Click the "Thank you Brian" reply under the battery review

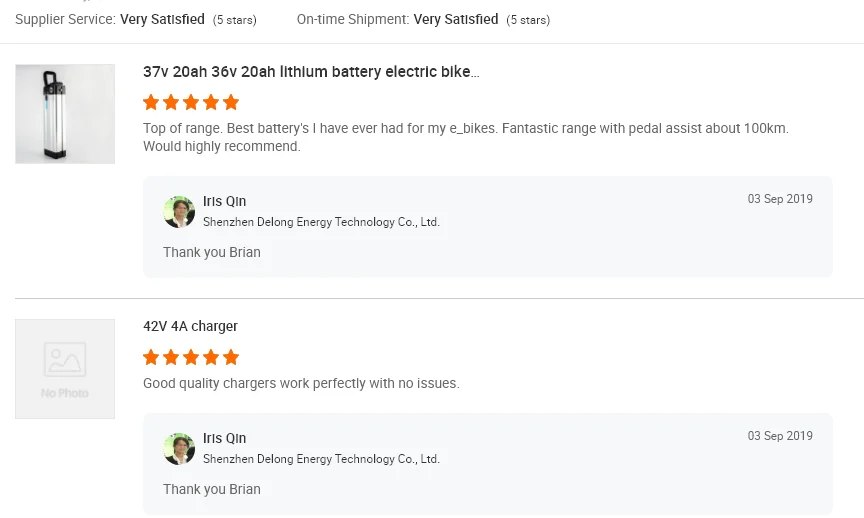pyautogui.click(x=212, y=252)
